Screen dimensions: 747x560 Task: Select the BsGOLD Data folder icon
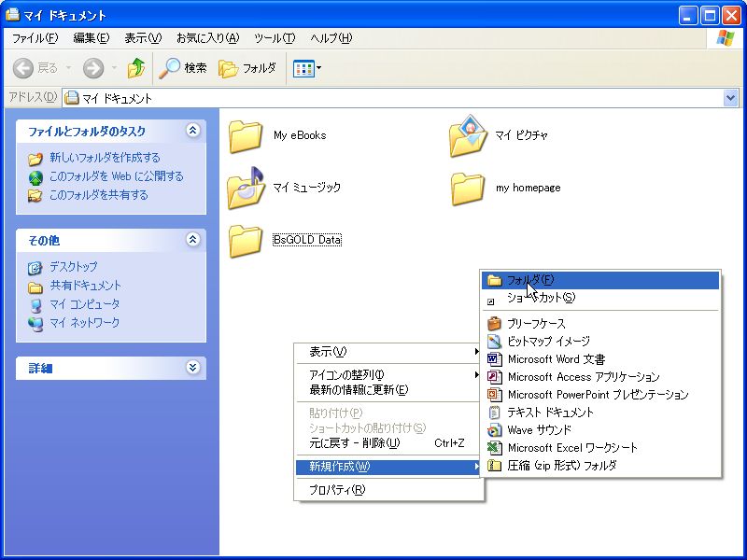(246, 241)
